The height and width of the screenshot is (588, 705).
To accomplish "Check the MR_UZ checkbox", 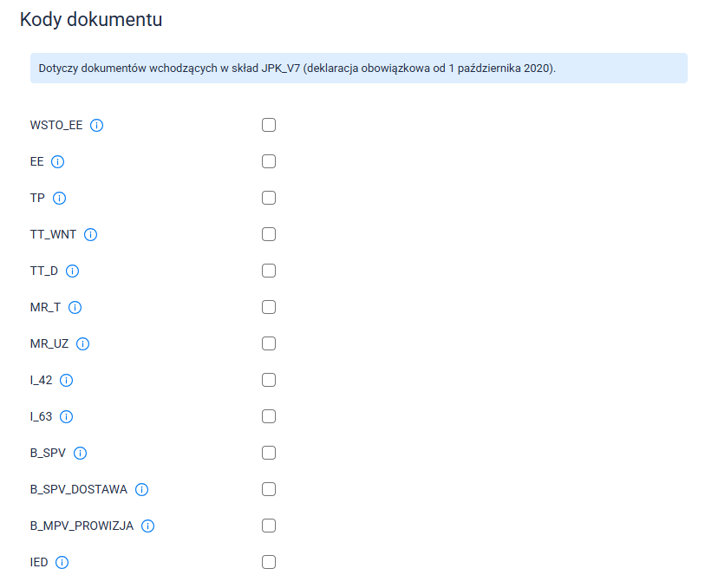I will coord(269,343).
